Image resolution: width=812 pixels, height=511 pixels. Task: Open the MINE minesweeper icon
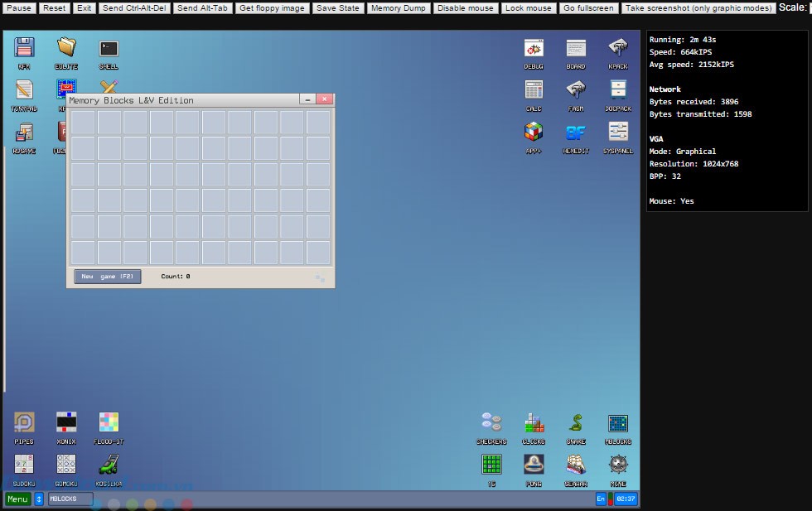tap(618, 465)
